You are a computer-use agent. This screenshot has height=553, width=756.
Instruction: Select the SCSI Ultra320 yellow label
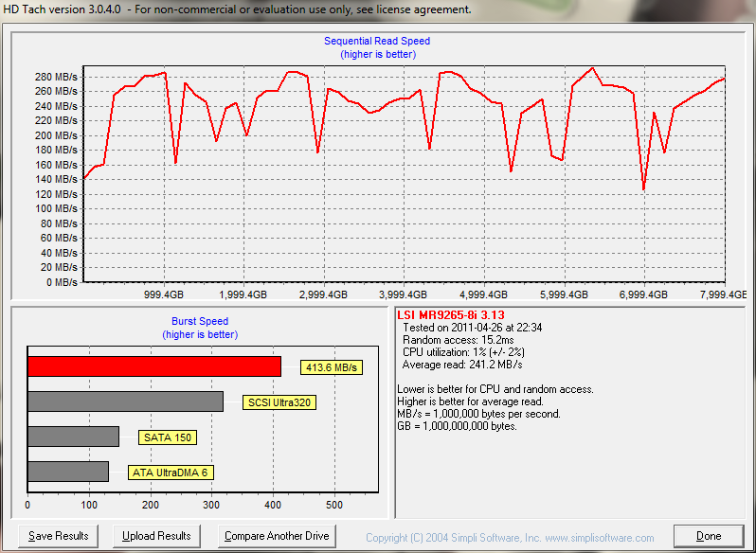(279, 402)
